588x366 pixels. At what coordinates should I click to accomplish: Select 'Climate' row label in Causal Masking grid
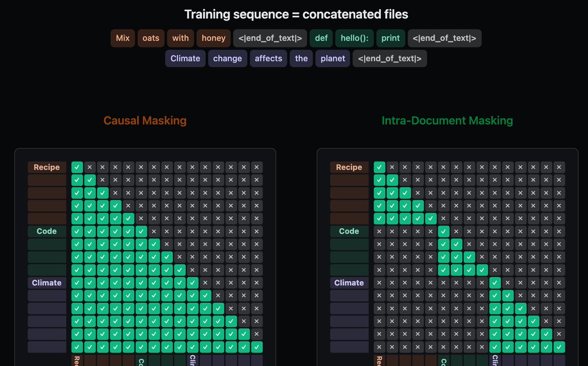click(x=47, y=283)
